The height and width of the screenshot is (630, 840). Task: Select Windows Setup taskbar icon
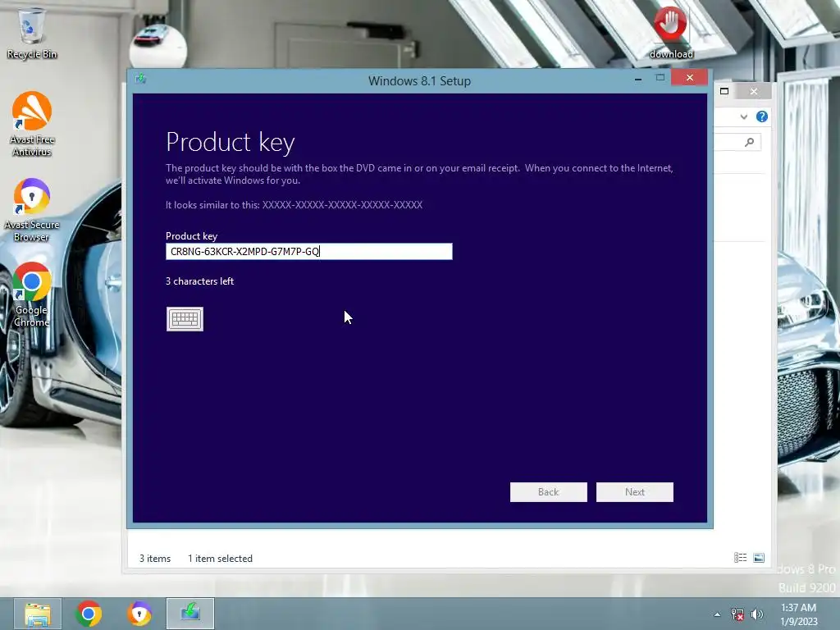pyautogui.click(x=190, y=614)
